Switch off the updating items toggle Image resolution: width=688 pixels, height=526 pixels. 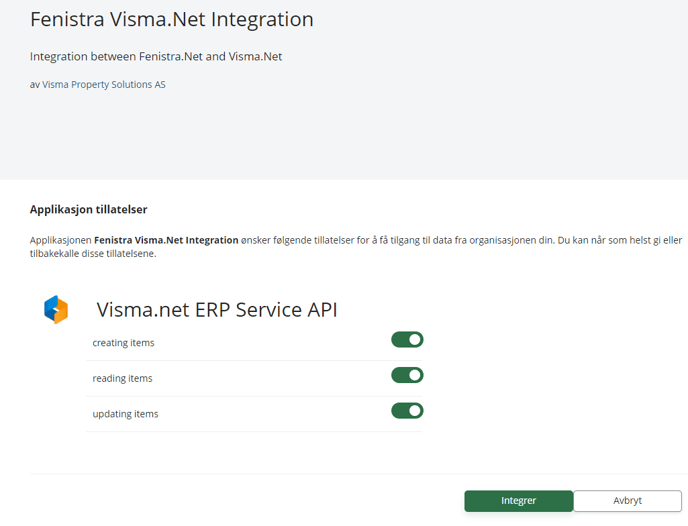[407, 411]
